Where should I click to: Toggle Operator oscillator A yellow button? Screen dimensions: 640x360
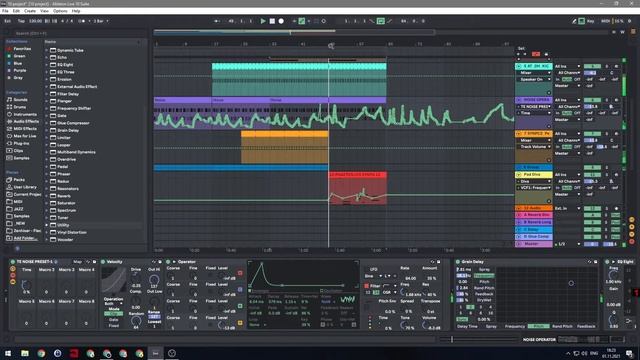coord(240,323)
